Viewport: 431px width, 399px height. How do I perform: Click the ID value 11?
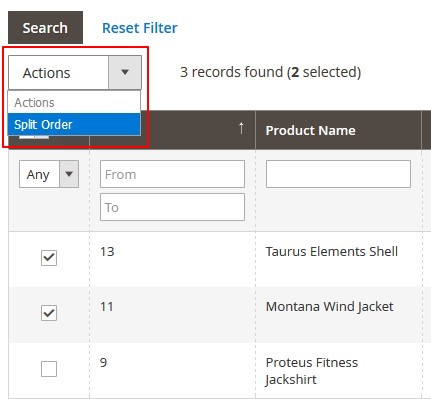coord(107,306)
